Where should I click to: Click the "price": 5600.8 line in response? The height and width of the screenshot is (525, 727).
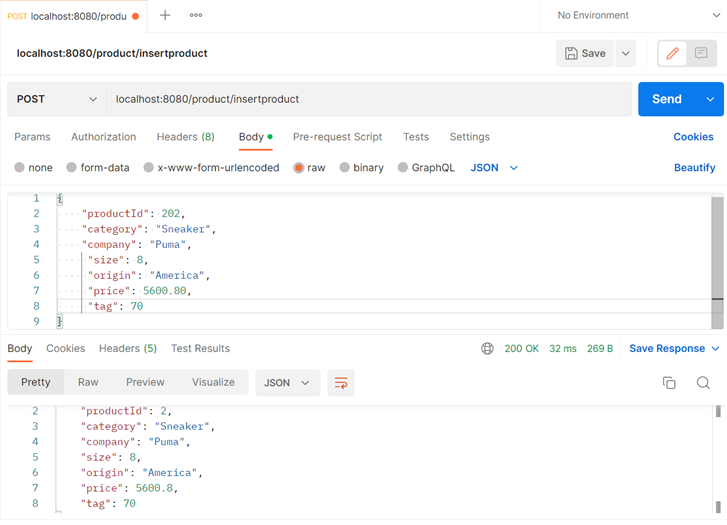click(x=129, y=488)
